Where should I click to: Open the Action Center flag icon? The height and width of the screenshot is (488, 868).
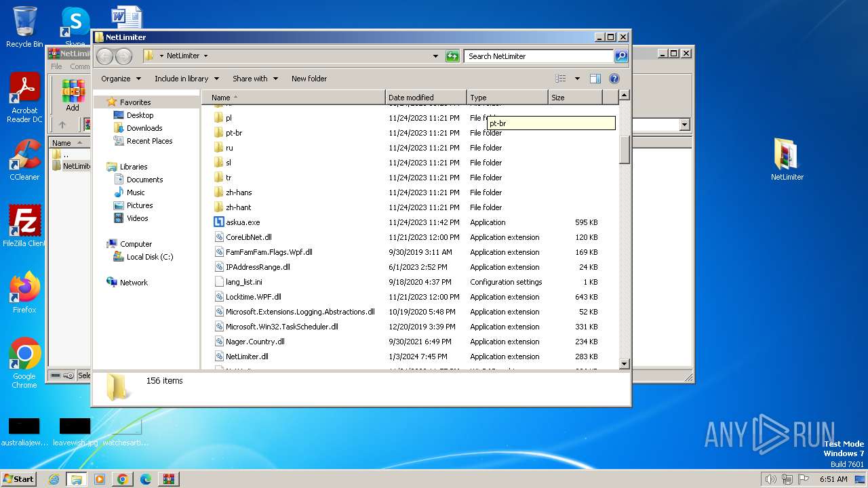pyautogui.click(x=803, y=479)
